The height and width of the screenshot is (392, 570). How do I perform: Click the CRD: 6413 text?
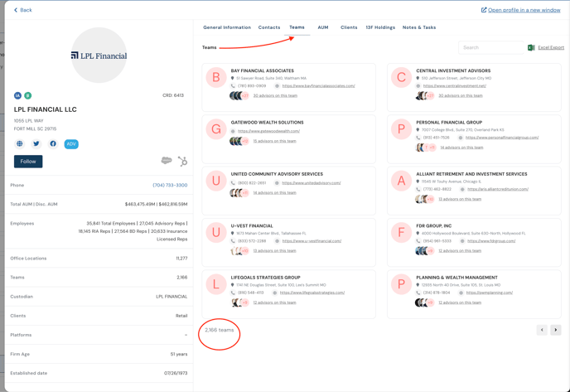[173, 95]
